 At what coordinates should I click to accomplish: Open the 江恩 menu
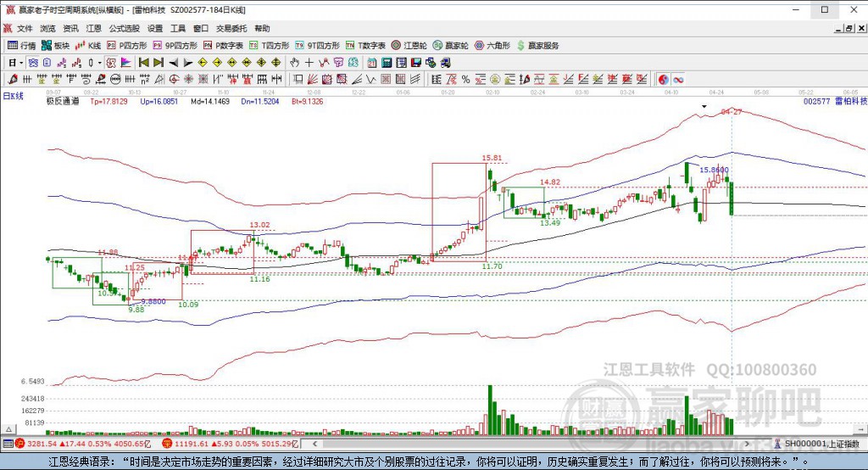click(x=93, y=28)
